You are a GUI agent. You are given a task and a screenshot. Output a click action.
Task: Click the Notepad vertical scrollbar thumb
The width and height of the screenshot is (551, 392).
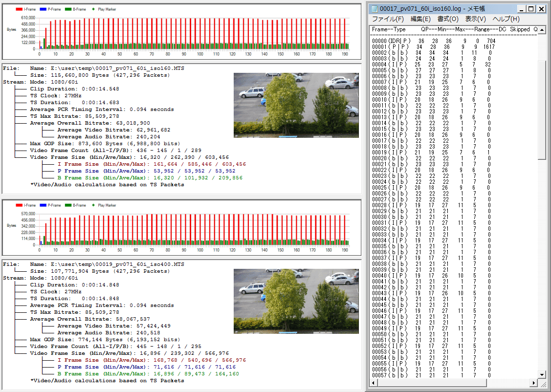click(x=542, y=110)
